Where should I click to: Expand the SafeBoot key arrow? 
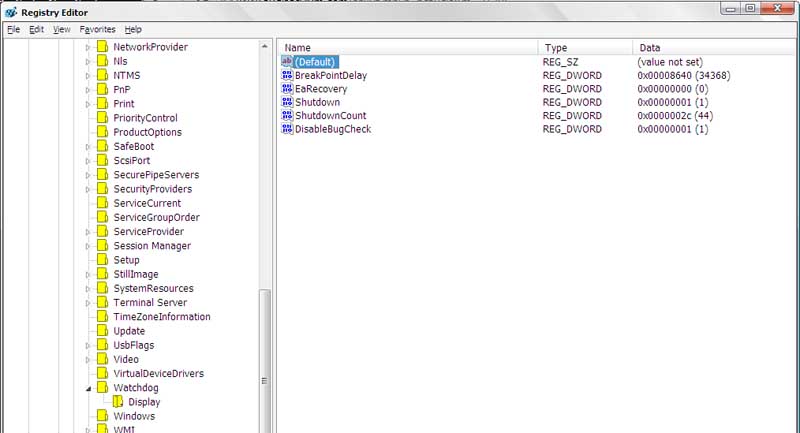[88, 147]
